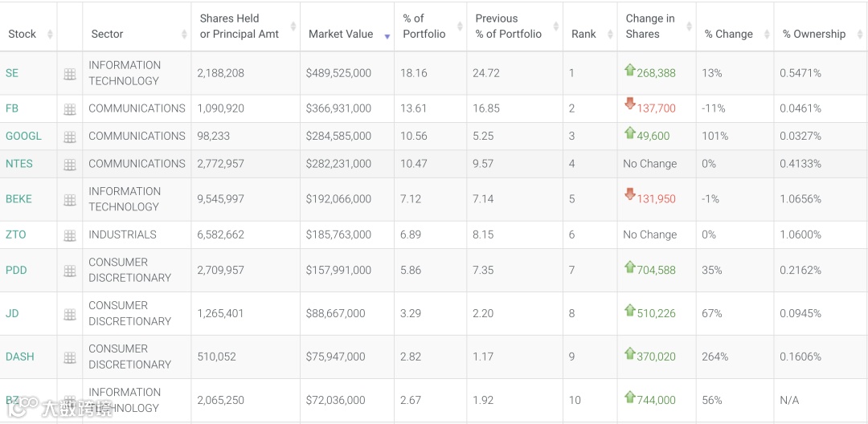
Task: Click the grid icon for ZTO
Action: 70,235
